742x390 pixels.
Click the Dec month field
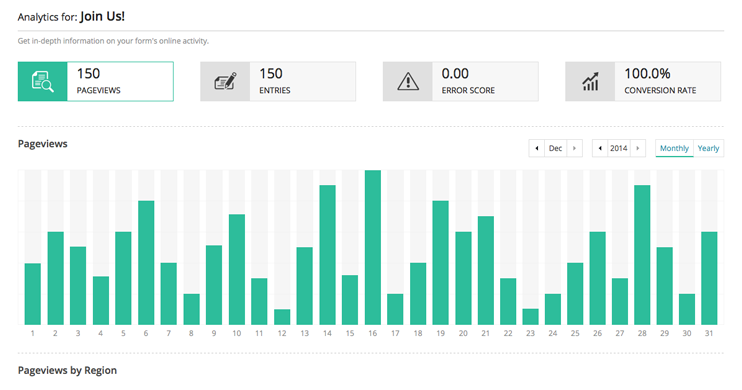pyautogui.click(x=556, y=148)
